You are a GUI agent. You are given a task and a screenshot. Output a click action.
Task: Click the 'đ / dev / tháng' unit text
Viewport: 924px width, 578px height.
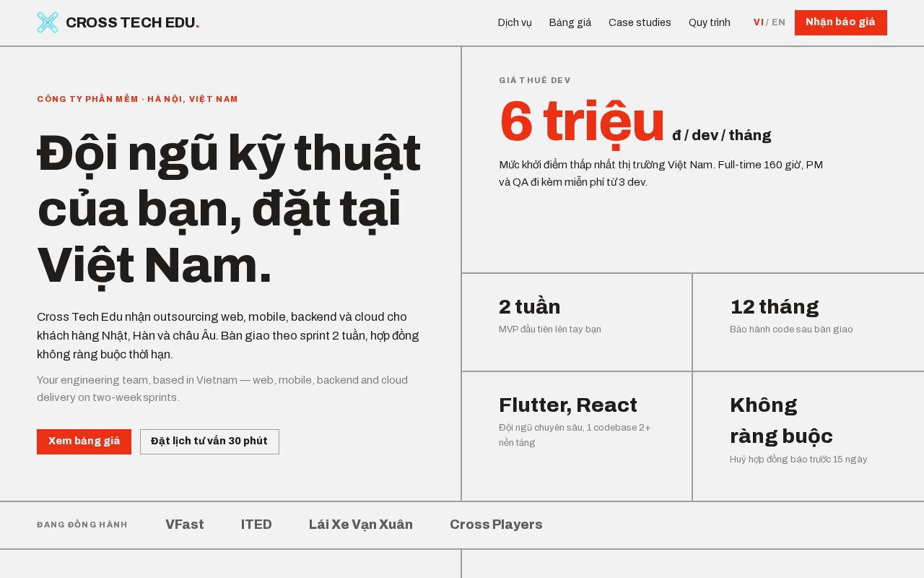click(x=722, y=135)
